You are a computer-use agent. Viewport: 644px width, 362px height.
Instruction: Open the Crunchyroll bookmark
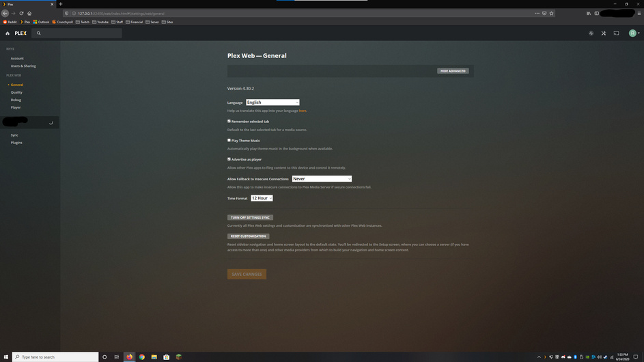click(x=62, y=22)
